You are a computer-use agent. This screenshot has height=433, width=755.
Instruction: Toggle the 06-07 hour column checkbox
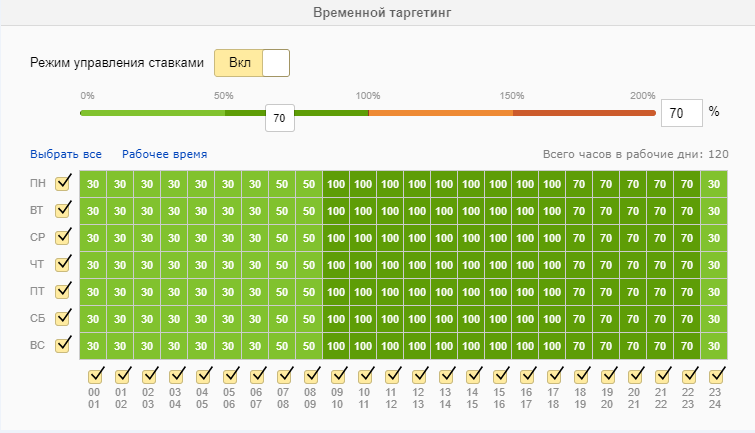tap(257, 375)
